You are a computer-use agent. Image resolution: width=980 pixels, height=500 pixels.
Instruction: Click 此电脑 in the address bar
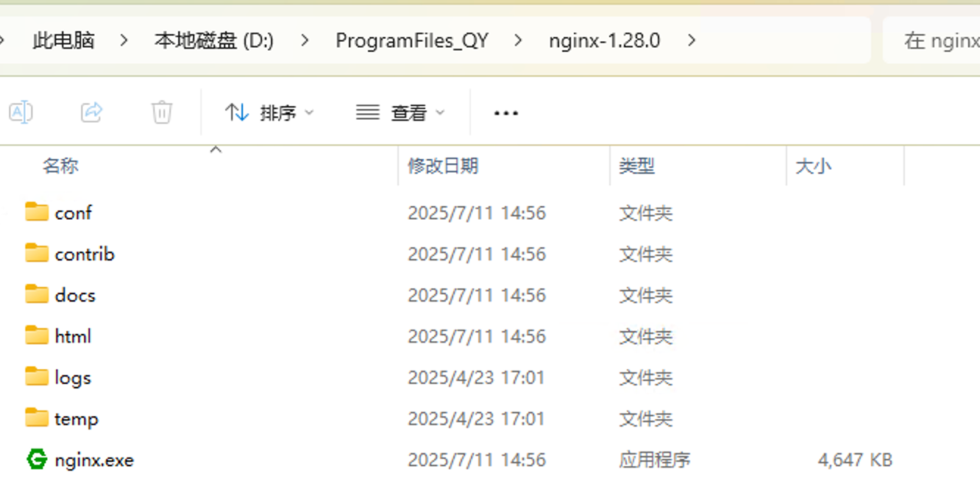coord(64,40)
